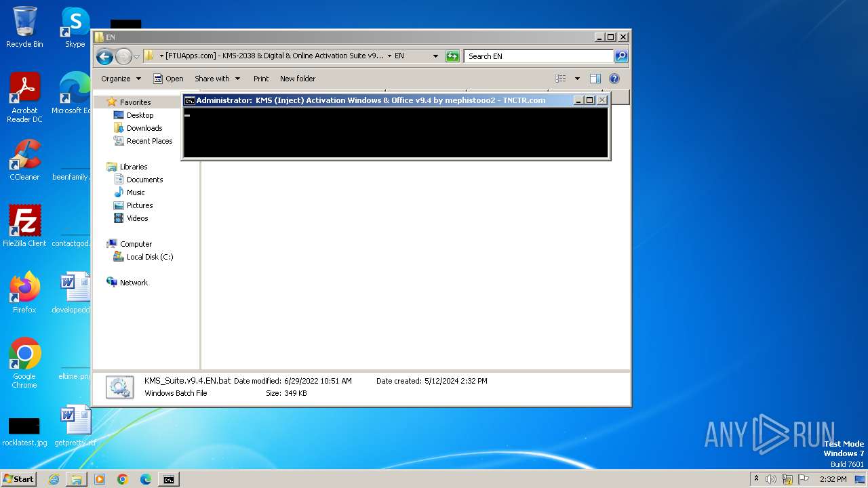The width and height of the screenshot is (868, 488).
Task: Select Desktop under Favorites
Action: (x=140, y=115)
